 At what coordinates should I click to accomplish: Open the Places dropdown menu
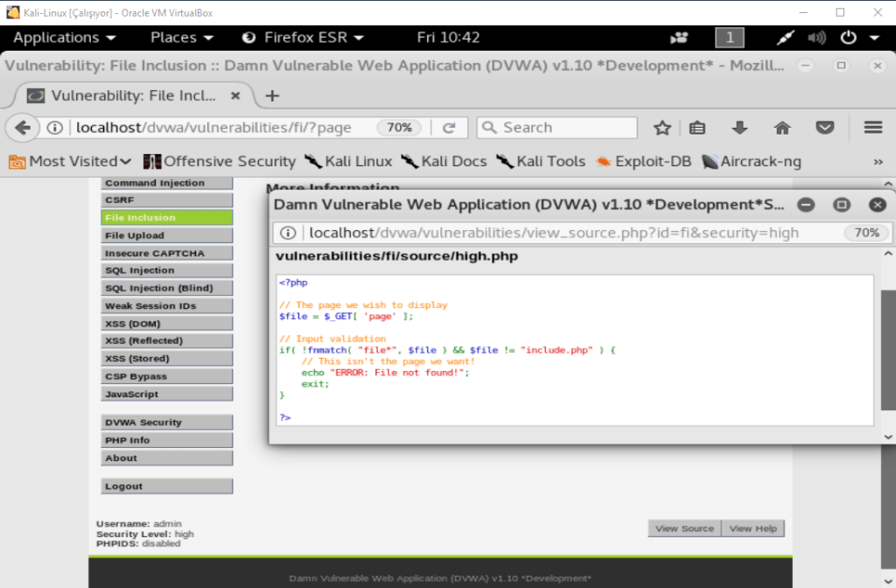[182, 38]
